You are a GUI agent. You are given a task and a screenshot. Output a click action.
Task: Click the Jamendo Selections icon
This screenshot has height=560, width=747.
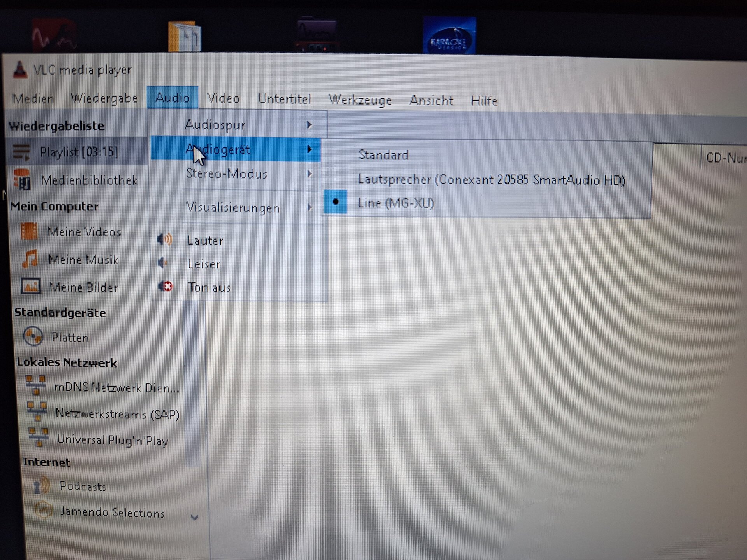point(43,510)
